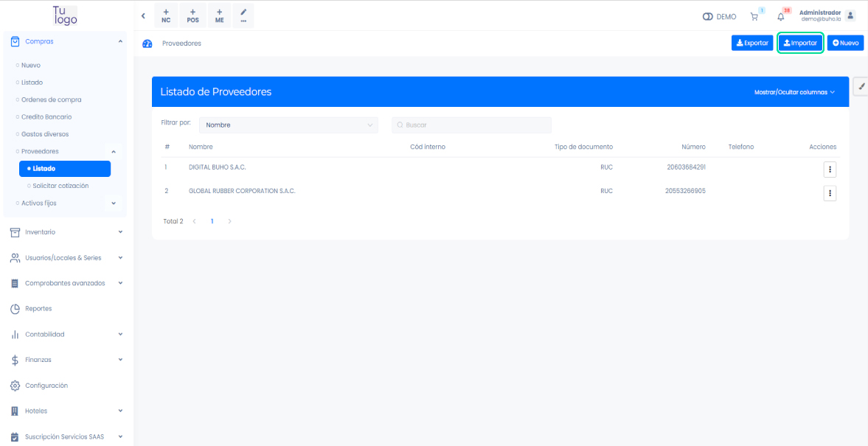Click the Administrador user avatar icon

pyautogui.click(x=850, y=15)
